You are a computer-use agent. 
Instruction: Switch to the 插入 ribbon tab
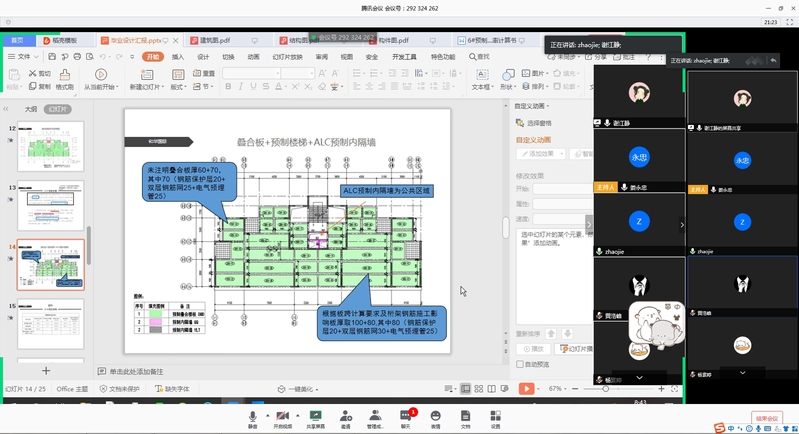pyautogui.click(x=178, y=57)
